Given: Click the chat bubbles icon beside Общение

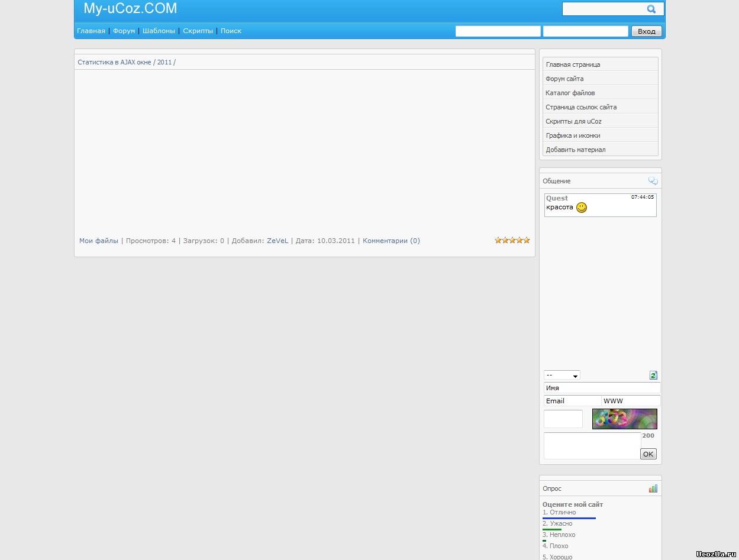Looking at the screenshot, I should 653,181.
